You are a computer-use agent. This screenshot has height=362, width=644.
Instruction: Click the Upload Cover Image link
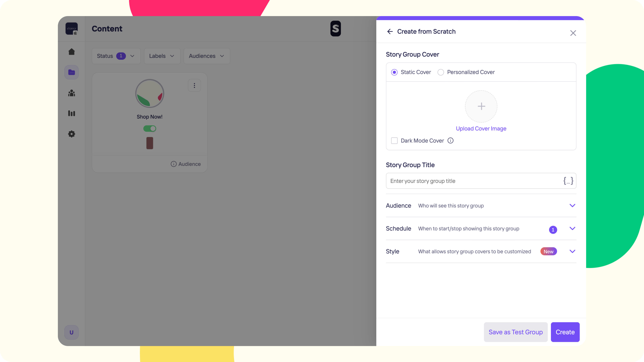pos(481,129)
